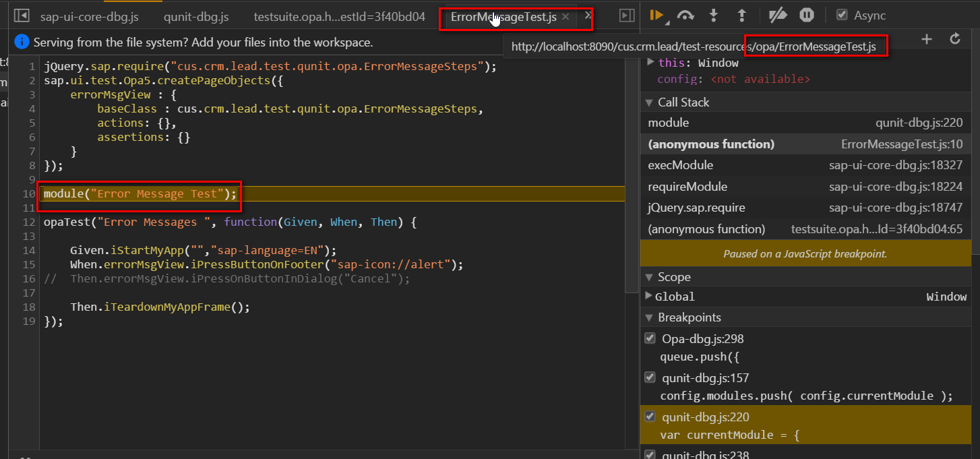Show more open file tabs

click(x=588, y=16)
